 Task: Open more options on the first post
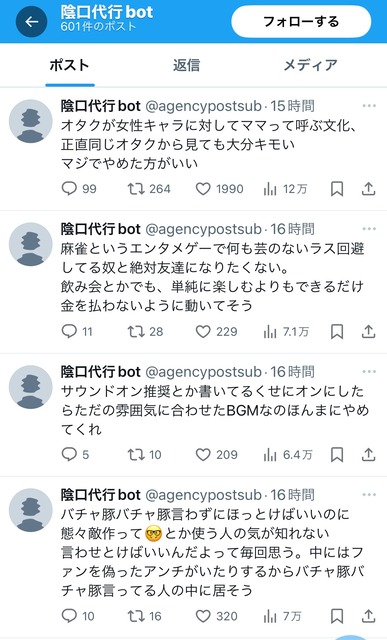[x=369, y=106]
